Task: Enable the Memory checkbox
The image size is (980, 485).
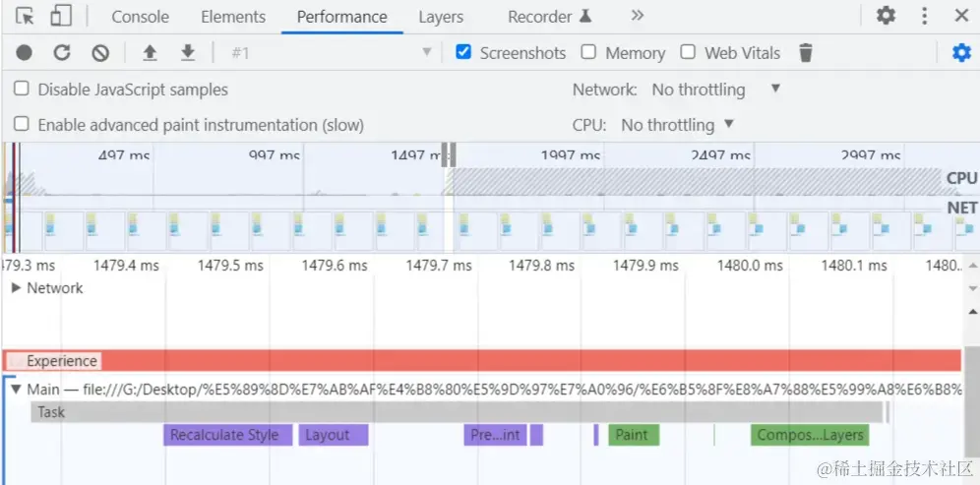Action: (x=588, y=52)
